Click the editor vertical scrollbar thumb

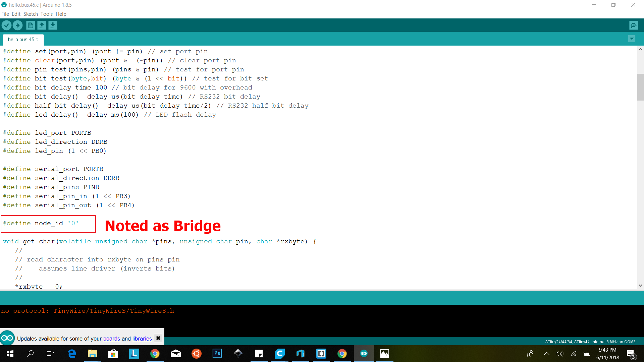tap(640, 87)
